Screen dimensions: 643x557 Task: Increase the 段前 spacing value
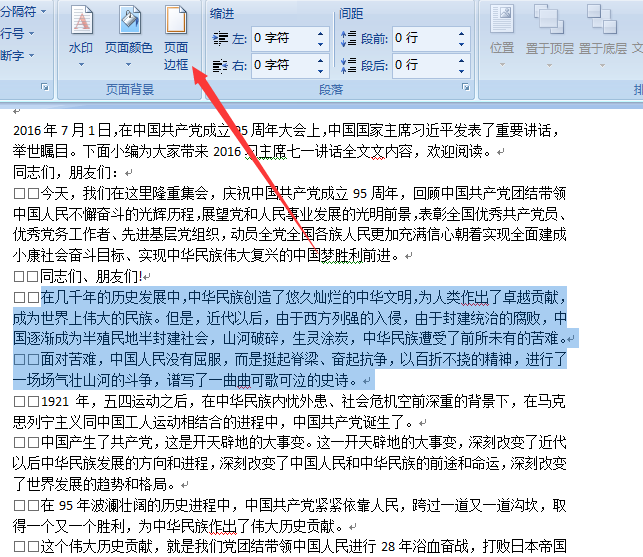pyautogui.click(x=461, y=33)
